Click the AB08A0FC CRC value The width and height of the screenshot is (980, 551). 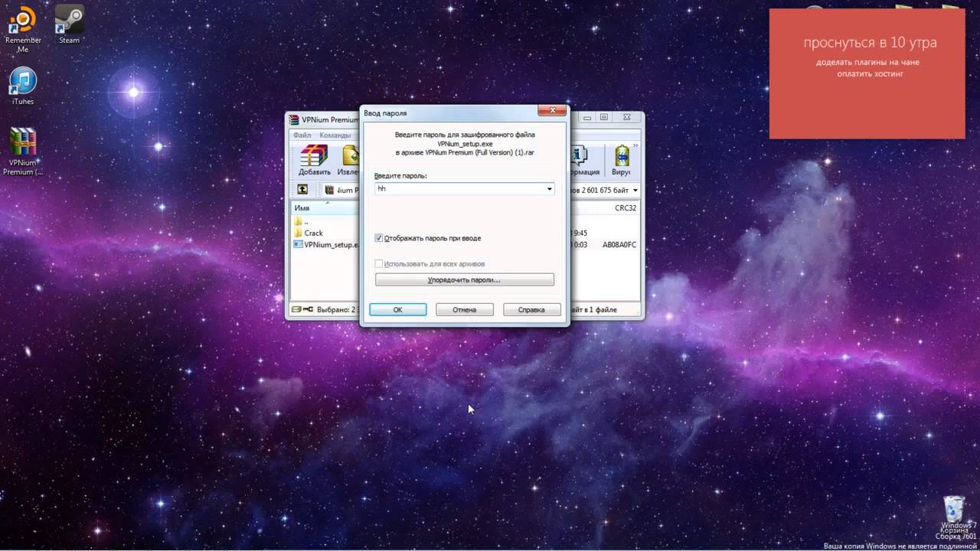coord(619,245)
